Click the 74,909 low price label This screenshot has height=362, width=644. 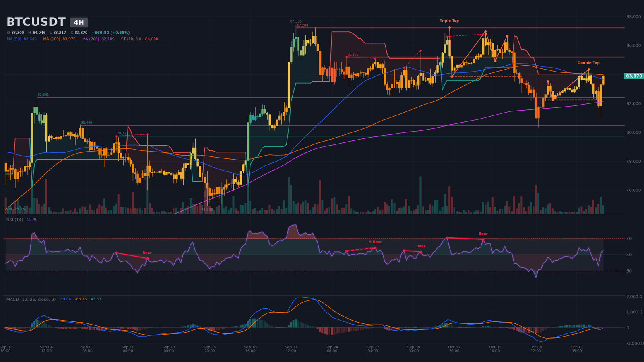pyautogui.click(x=207, y=210)
